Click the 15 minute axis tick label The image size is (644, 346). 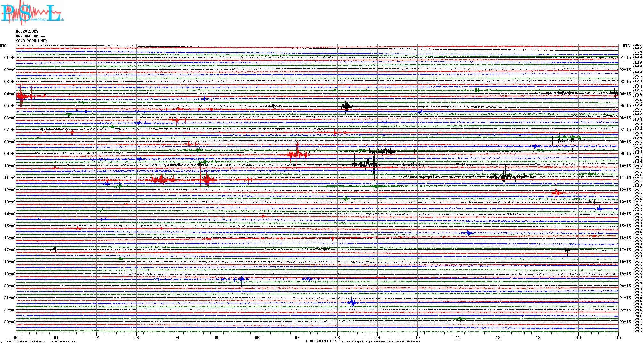[618, 338]
